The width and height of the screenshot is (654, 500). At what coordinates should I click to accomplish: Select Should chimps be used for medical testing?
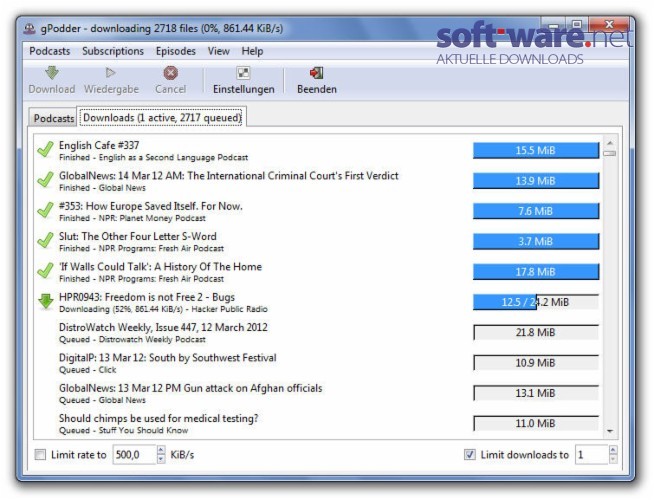(x=317, y=423)
